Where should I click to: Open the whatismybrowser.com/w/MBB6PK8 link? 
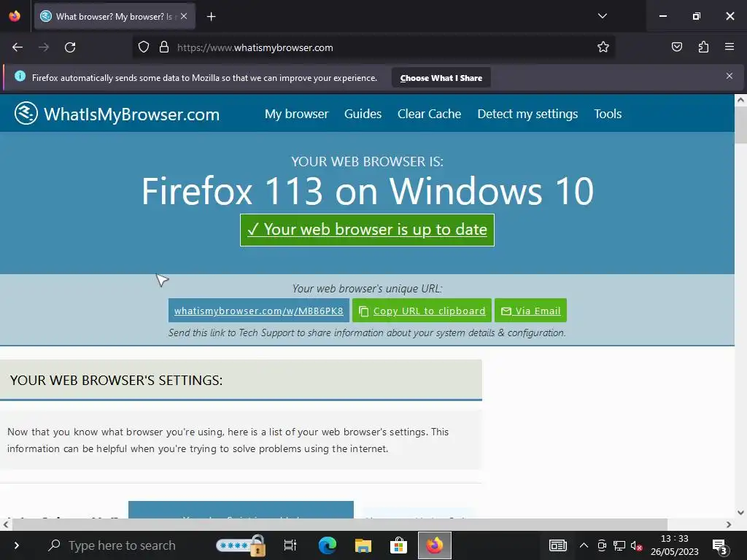click(x=259, y=311)
